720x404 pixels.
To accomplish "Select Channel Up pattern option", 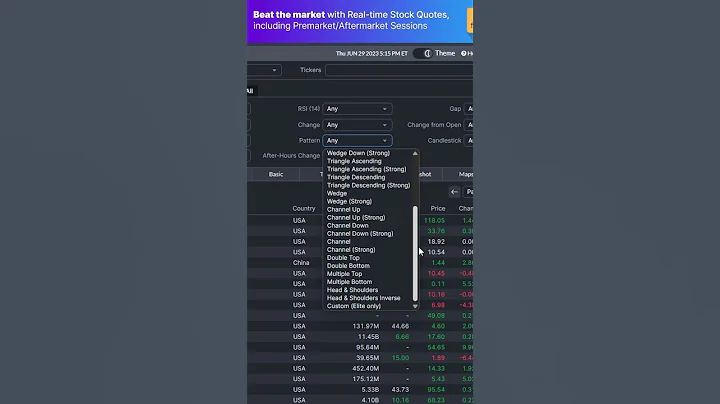I will pos(343,209).
